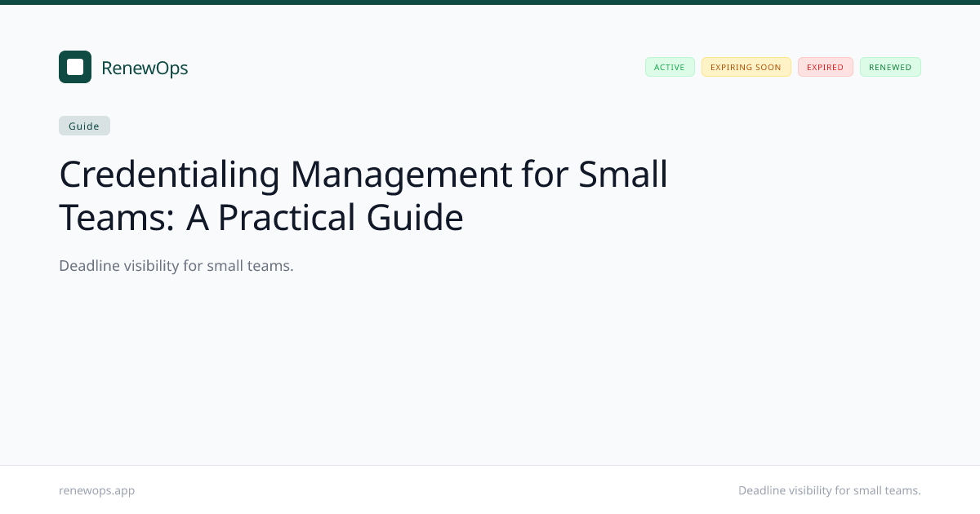Screen dimensions: 980x514
Task: Open the renewops.app footer link
Action: click(97, 490)
